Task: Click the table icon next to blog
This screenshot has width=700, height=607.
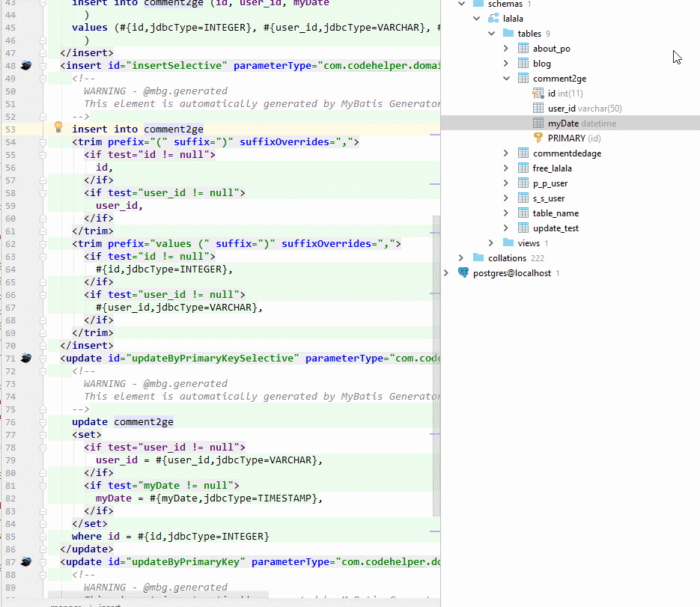Action: coord(522,63)
